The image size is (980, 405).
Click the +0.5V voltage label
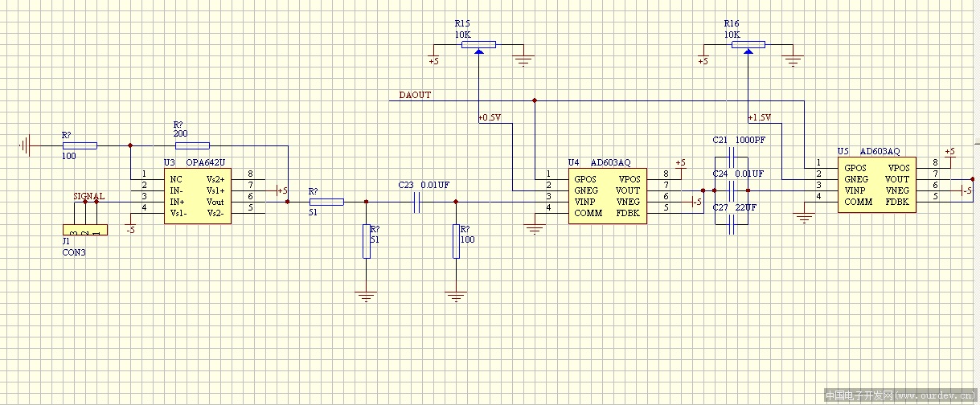pyautogui.click(x=489, y=117)
